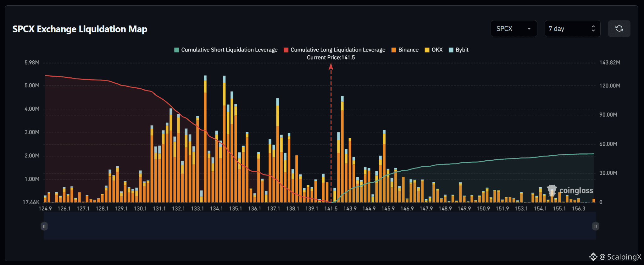Click the 3.00M left axis label
This screenshot has height=265, width=644.
pyautogui.click(x=32, y=132)
